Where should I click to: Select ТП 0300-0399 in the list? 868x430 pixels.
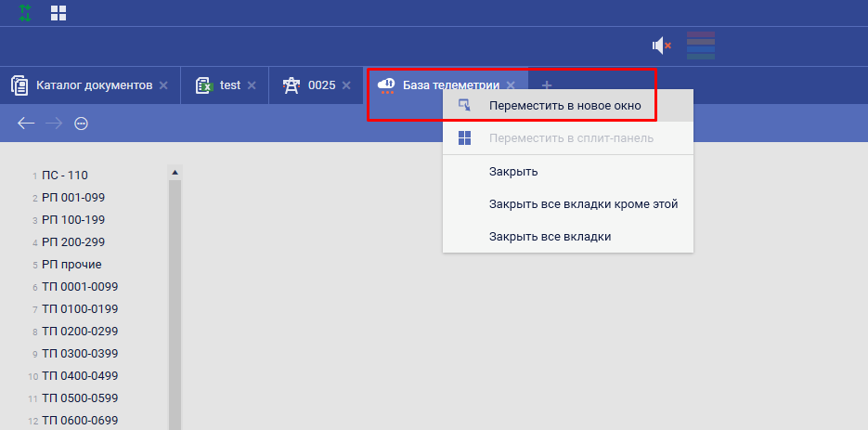[x=80, y=354]
